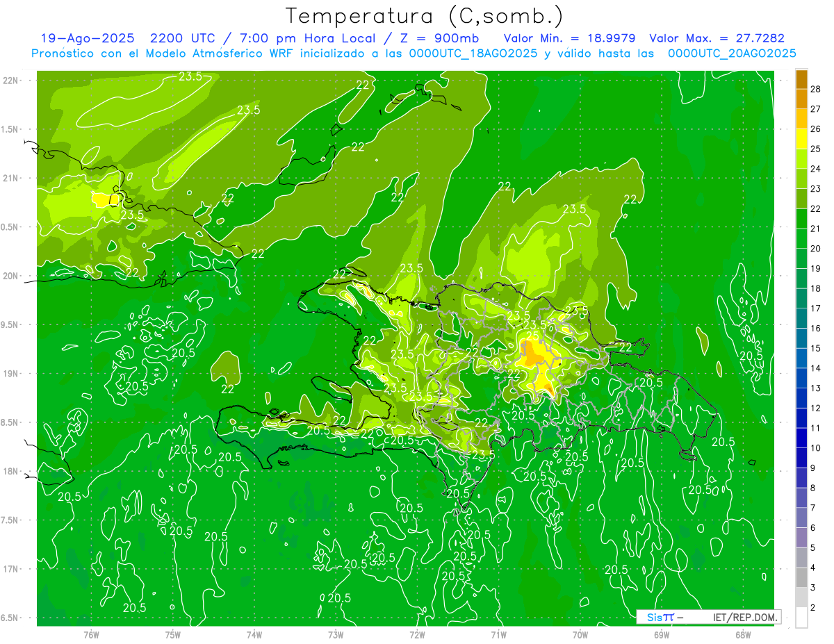
Task: Select the "Valor Max. = 27.7282" readout
Action: coord(717,38)
